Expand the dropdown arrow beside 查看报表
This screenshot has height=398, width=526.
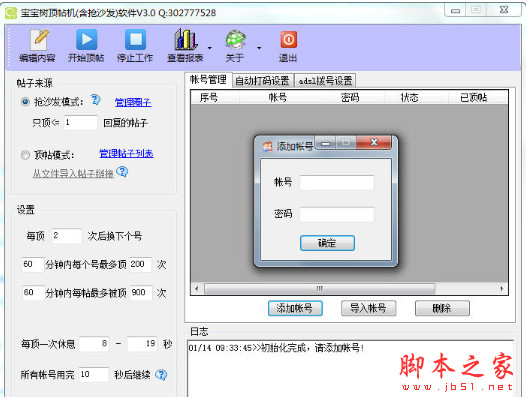pyautogui.click(x=210, y=48)
